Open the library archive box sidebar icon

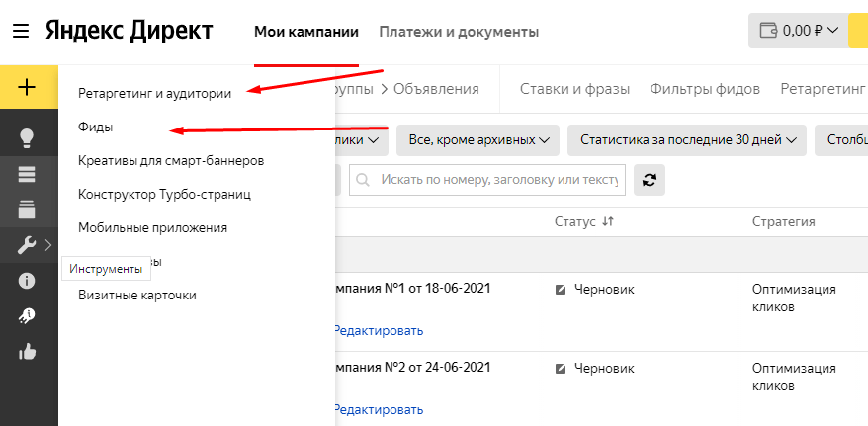pyautogui.click(x=27, y=210)
